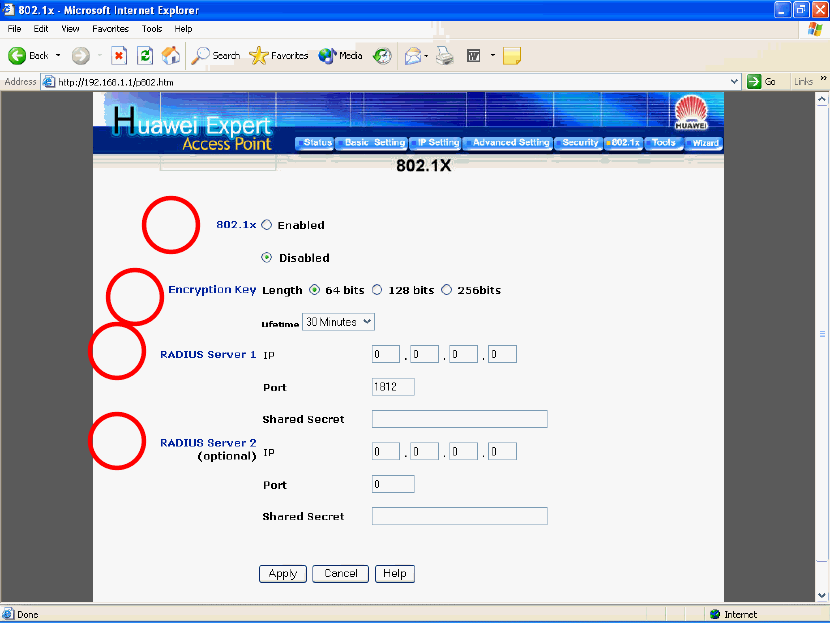Open the Edit icon dropdown arrow
Viewport: 830px width, 623px height.
(493, 55)
